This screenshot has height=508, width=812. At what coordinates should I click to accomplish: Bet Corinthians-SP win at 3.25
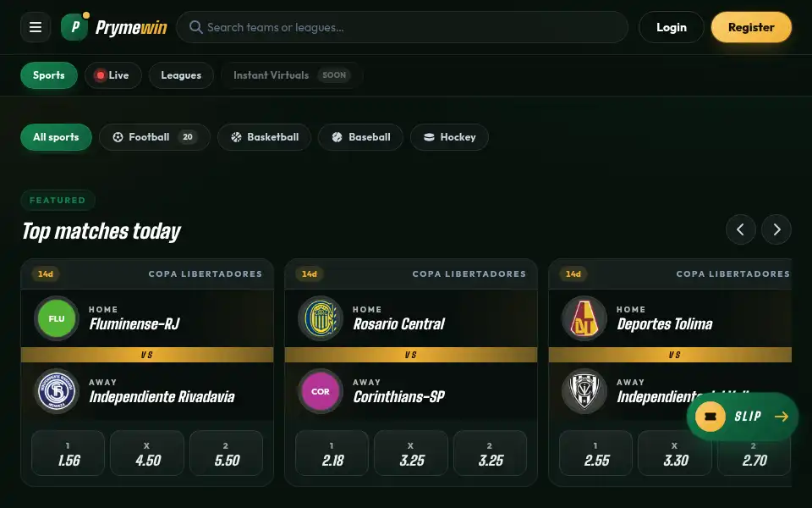[x=491, y=452]
